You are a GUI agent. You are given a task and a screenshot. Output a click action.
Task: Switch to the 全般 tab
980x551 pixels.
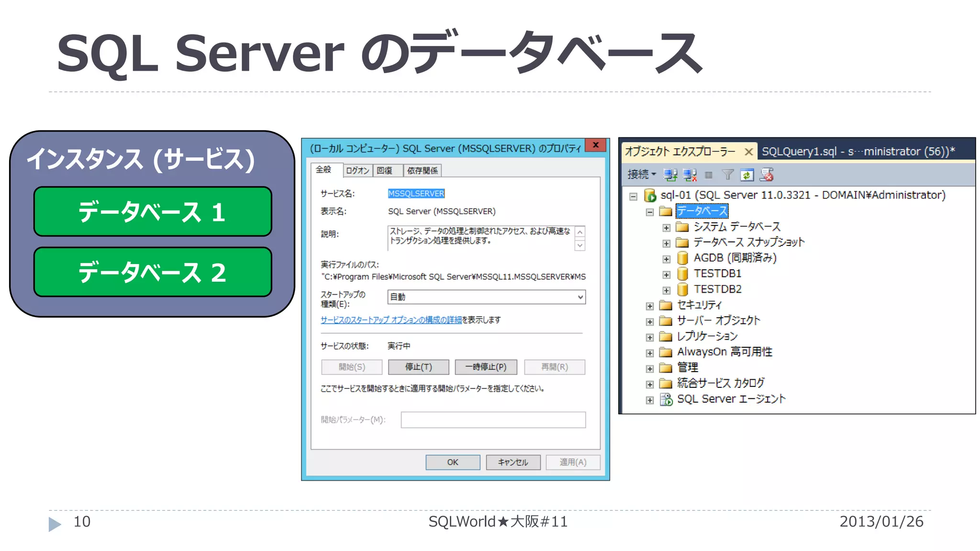[x=326, y=170]
